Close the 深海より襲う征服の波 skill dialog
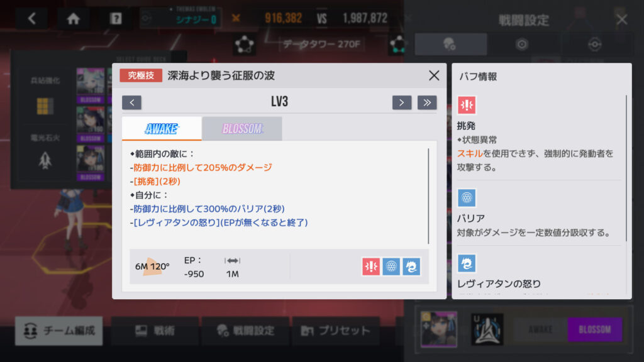The height and width of the screenshot is (362, 644). (434, 75)
